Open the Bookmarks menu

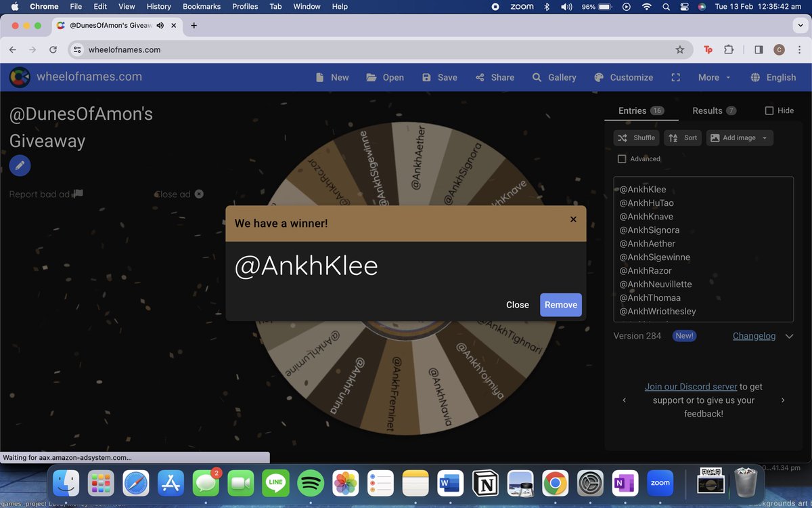pyautogui.click(x=202, y=7)
